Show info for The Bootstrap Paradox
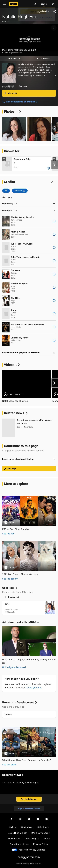This screenshot has height=868, width=58. (x=54, y=221)
